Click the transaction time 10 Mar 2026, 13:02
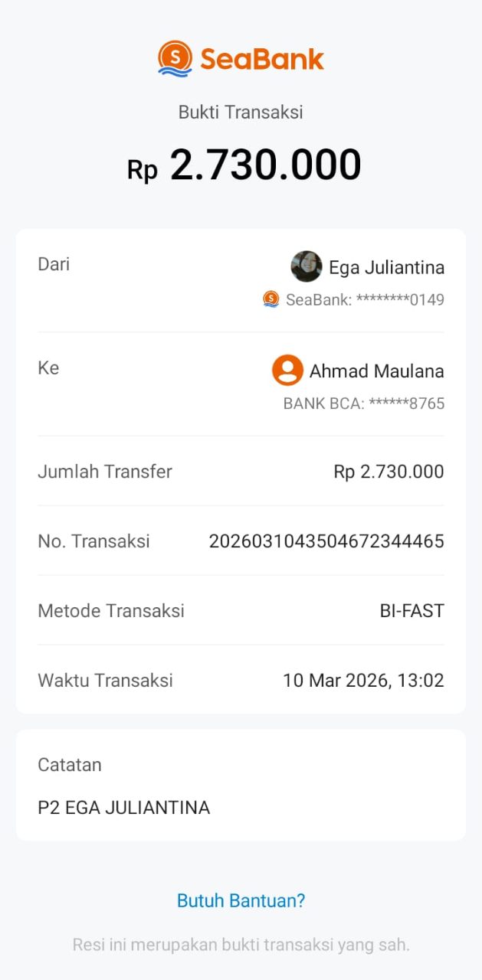482x980 pixels. click(x=363, y=680)
